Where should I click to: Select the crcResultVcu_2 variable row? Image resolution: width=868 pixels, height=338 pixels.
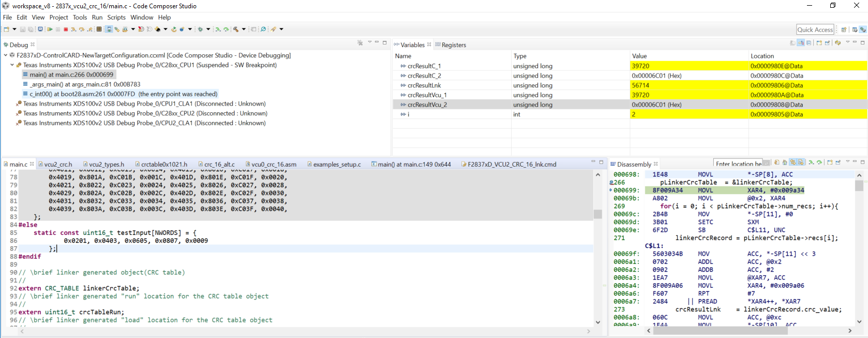click(630, 105)
